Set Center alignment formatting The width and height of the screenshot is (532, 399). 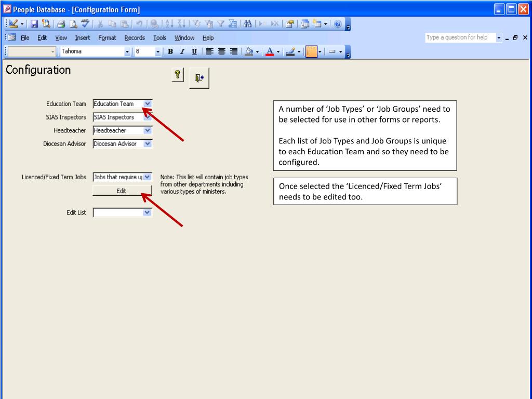click(x=221, y=51)
